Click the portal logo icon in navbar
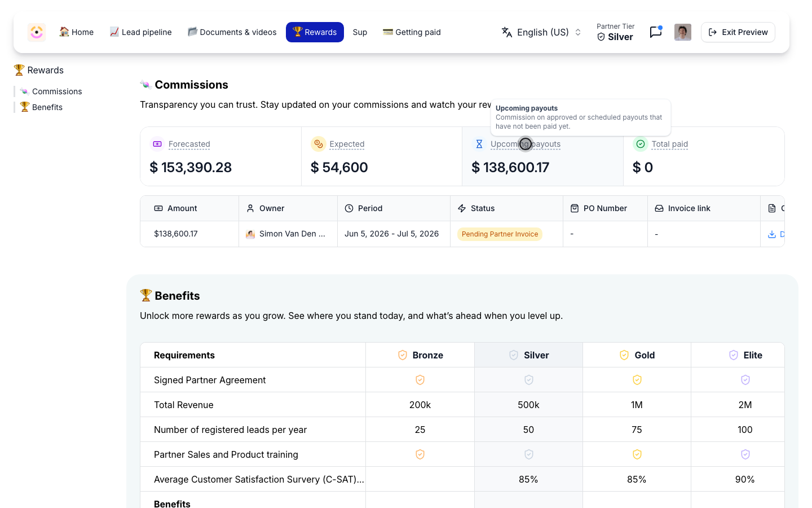 point(37,32)
